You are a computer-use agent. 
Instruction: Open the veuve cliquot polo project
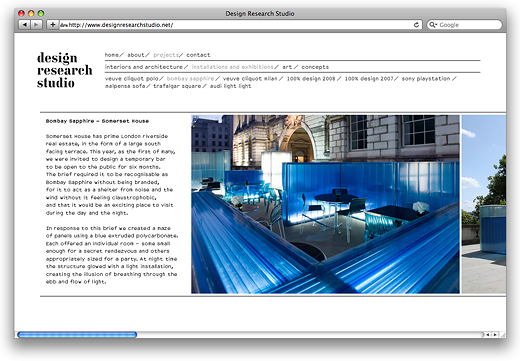[x=132, y=79]
